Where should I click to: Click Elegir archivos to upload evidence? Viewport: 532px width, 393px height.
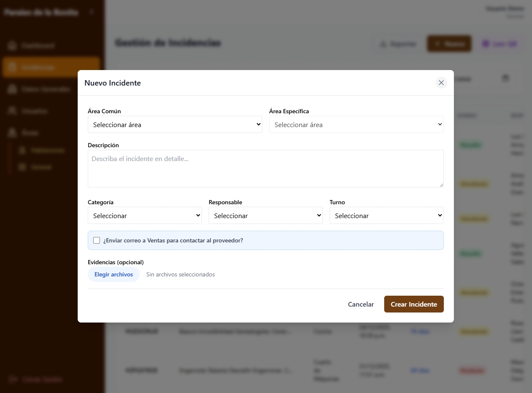114,274
